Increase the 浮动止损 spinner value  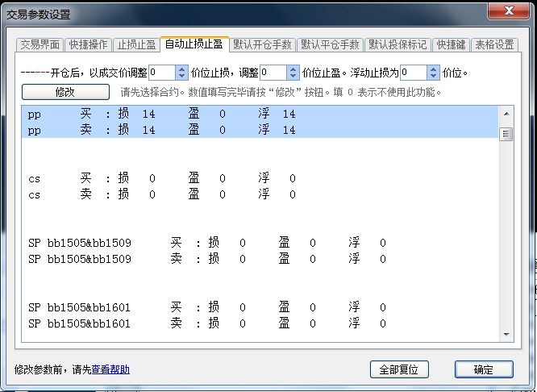pos(433,69)
